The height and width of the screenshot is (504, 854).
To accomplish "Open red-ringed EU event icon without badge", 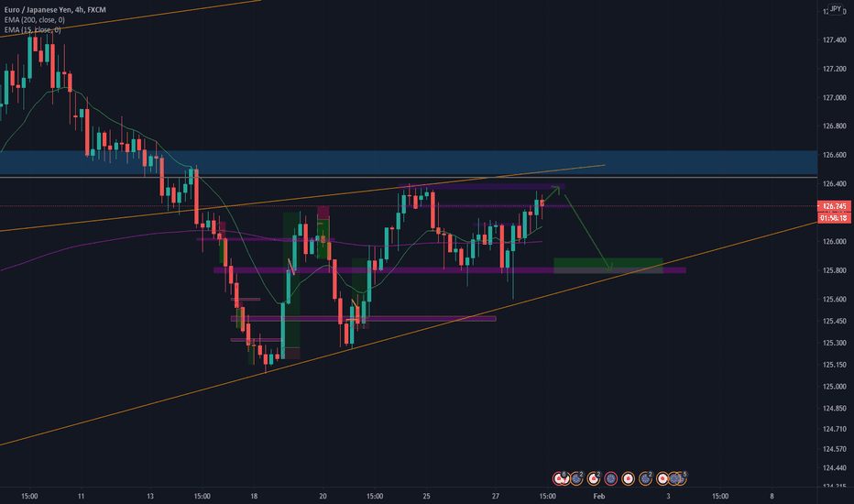I will point(610,478).
